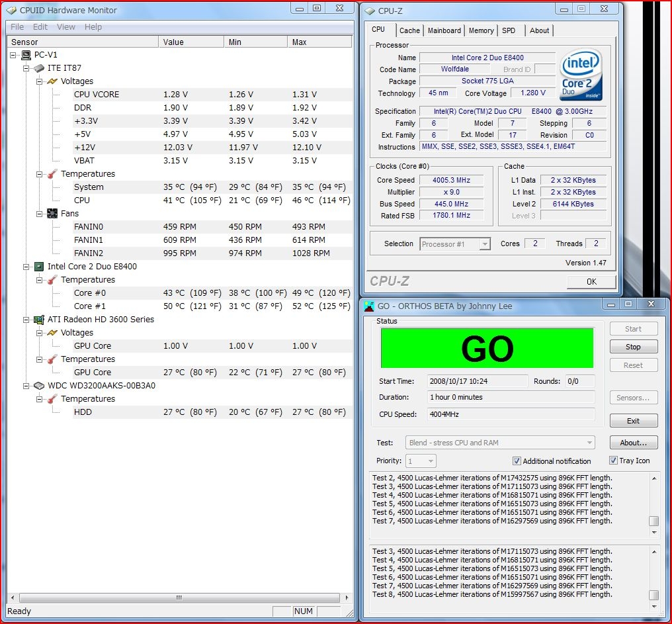This screenshot has height=624, width=672.
Task: Click the Temperatures icon under ITE IT87
Action: tap(52, 174)
